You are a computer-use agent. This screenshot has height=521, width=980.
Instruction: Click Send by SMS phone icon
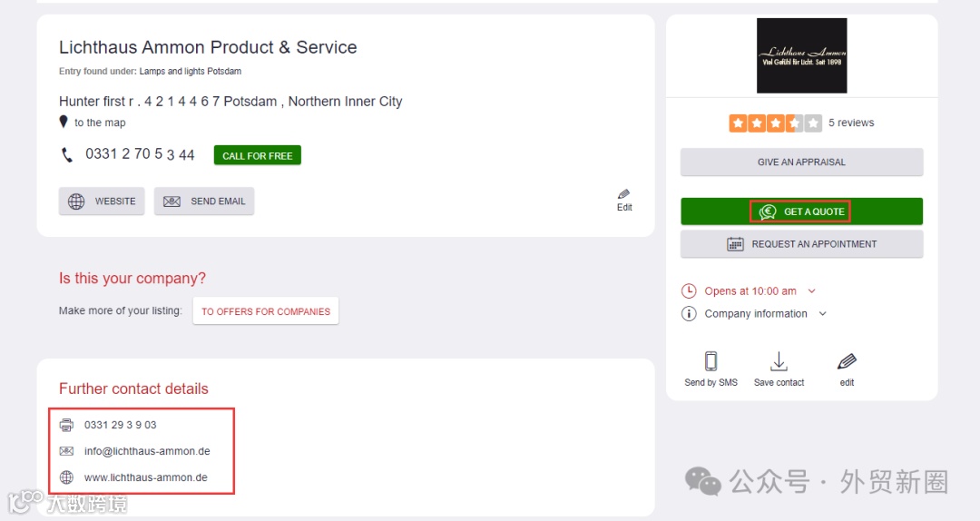[x=710, y=361]
